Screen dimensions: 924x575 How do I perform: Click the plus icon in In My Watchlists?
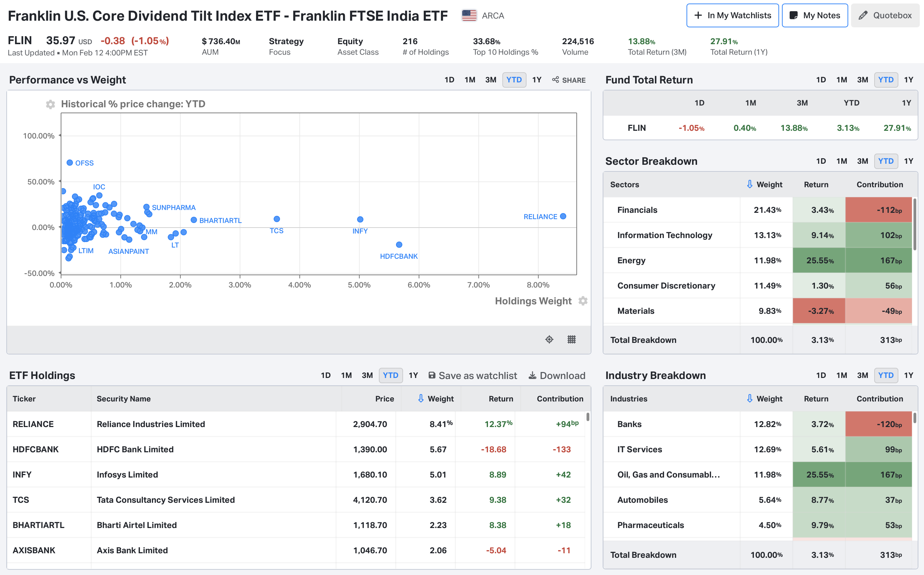click(x=698, y=15)
